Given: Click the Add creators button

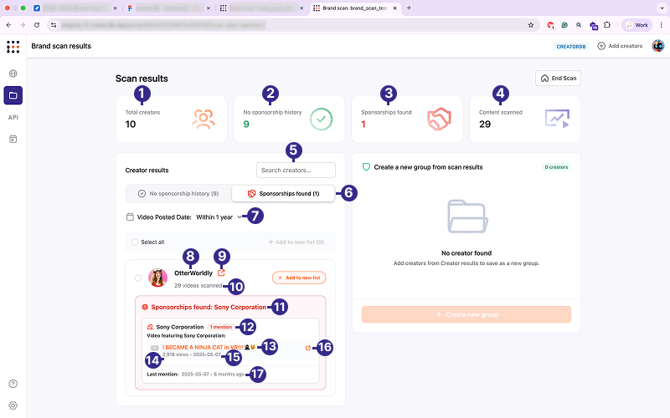Looking at the screenshot, I should [x=620, y=46].
